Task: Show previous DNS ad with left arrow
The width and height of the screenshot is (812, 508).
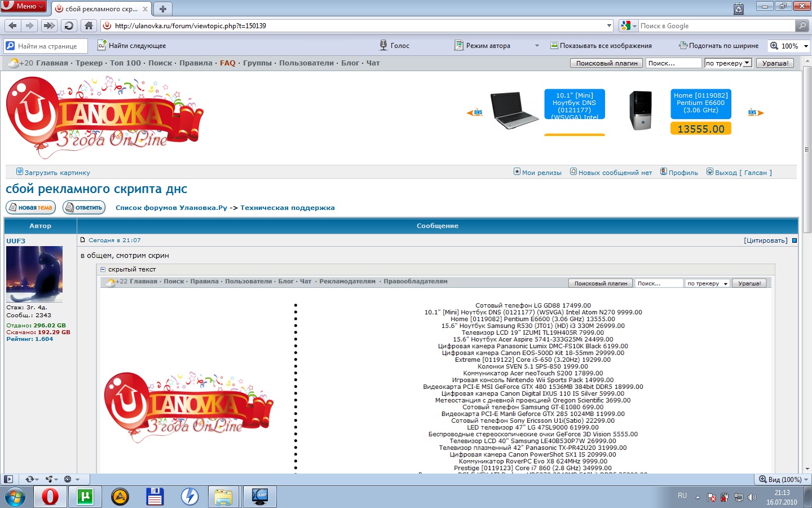Action: tap(475, 112)
